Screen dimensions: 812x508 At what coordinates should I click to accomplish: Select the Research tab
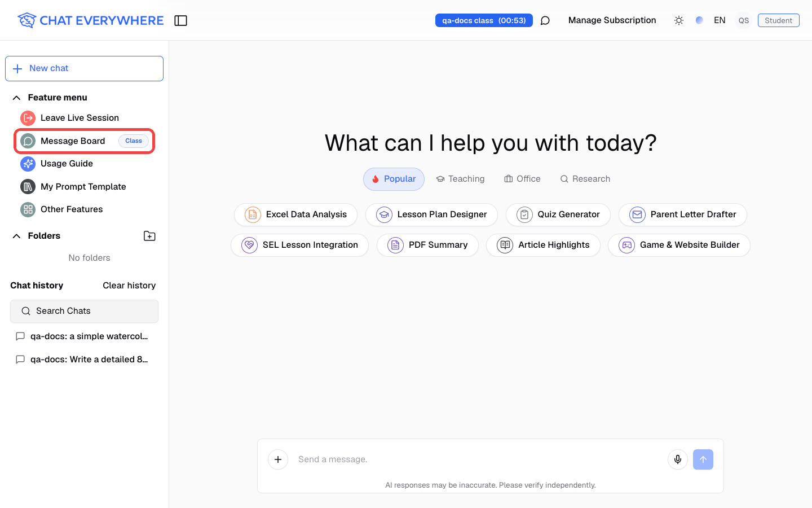coord(585,179)
